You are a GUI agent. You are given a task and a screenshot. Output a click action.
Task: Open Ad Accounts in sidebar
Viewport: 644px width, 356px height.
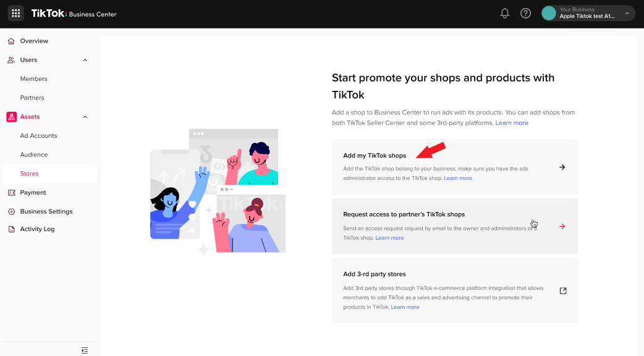click(38, 136)
